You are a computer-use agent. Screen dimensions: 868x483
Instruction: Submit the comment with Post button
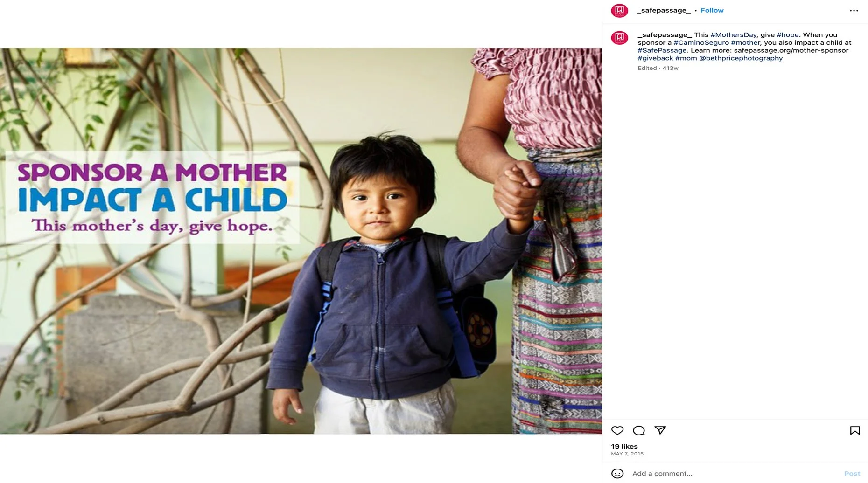click(852, 474)
